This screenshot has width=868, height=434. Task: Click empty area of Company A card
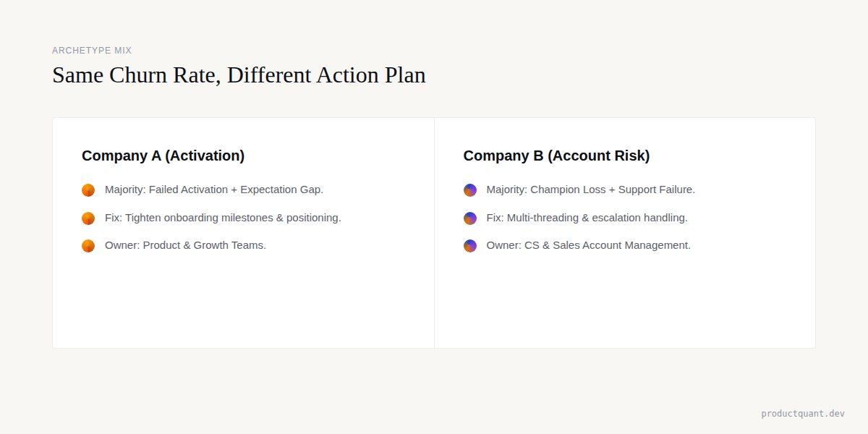click(243, 304)
